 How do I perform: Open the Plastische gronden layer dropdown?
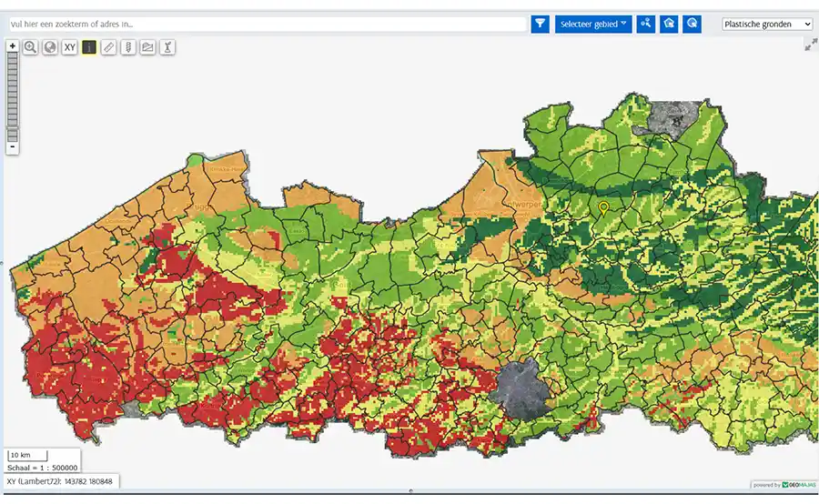tap(767, 25)
